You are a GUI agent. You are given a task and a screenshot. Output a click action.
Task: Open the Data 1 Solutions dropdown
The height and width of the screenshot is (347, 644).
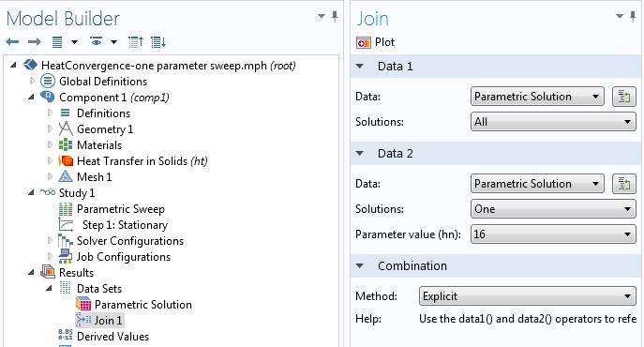tap(553, 122)
